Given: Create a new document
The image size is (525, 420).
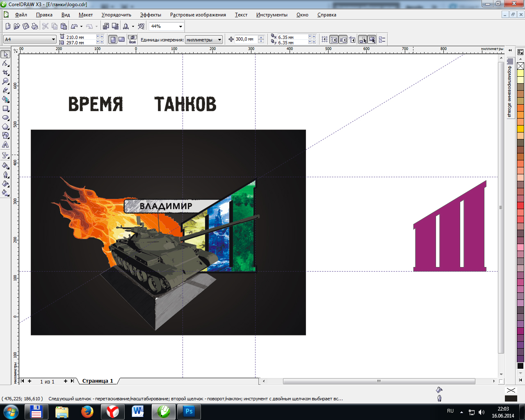Looking at the screenshot, I should pos(8,26).
